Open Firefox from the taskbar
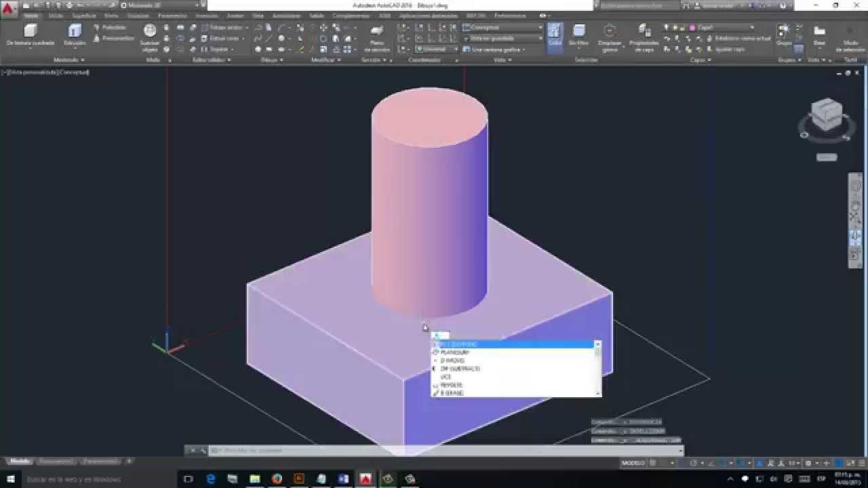The width and height of the screenshot is (868, 488). pyautogui.click(x=277, y=479)
